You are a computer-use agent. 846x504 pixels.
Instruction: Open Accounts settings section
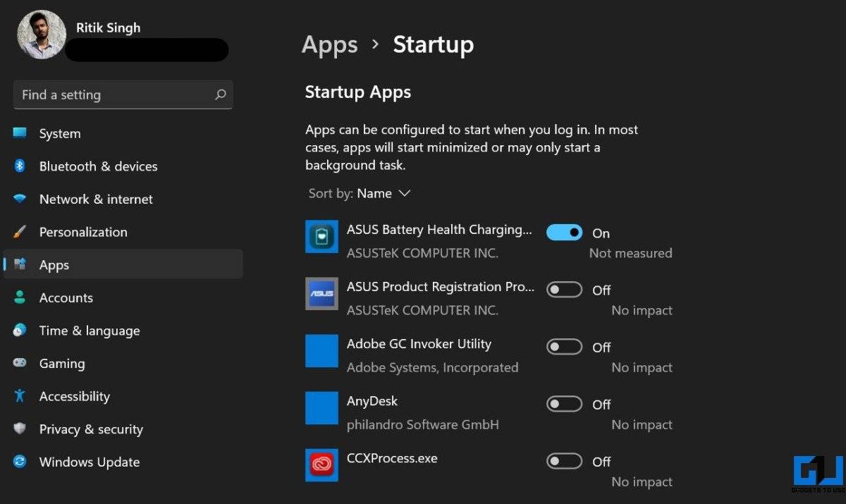pos(66,297)
